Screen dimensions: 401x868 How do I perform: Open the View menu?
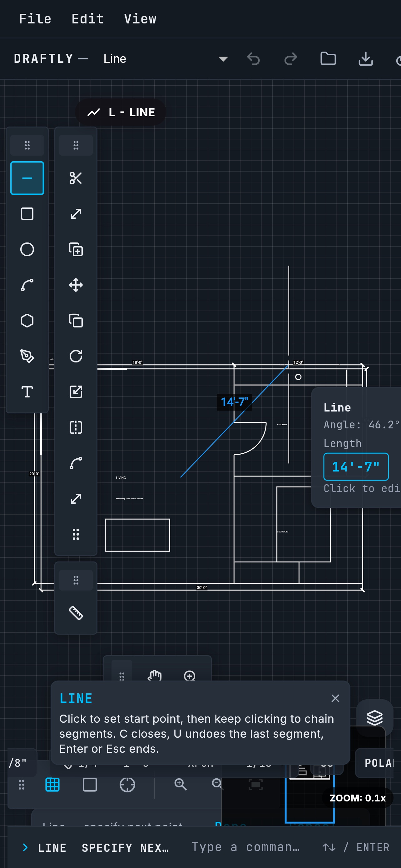click(x=140, y=19)
